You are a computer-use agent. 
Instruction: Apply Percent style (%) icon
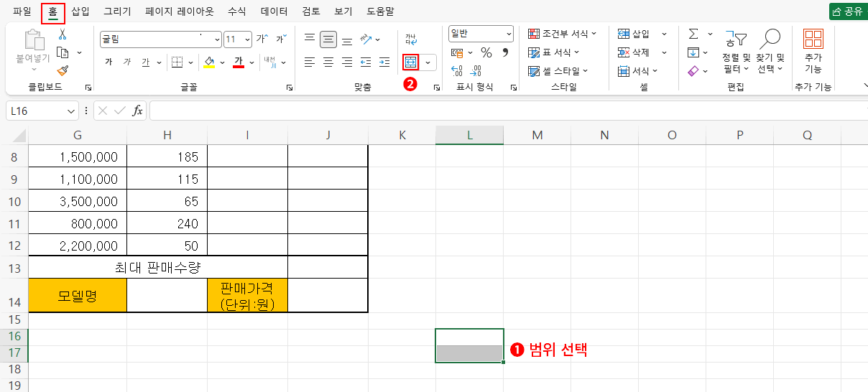(486, 52)
